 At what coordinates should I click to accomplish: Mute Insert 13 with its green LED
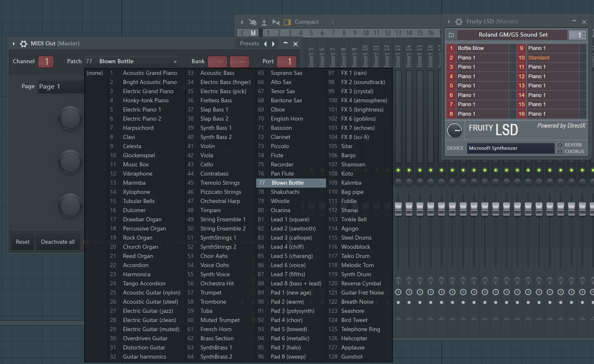tap(398, 170)
